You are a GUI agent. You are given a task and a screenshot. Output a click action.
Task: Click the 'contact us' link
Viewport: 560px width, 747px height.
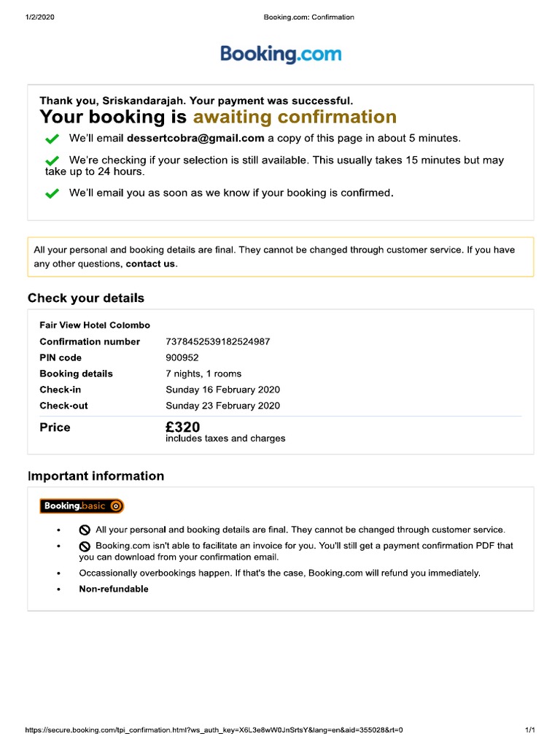click(x=150, y=264)
